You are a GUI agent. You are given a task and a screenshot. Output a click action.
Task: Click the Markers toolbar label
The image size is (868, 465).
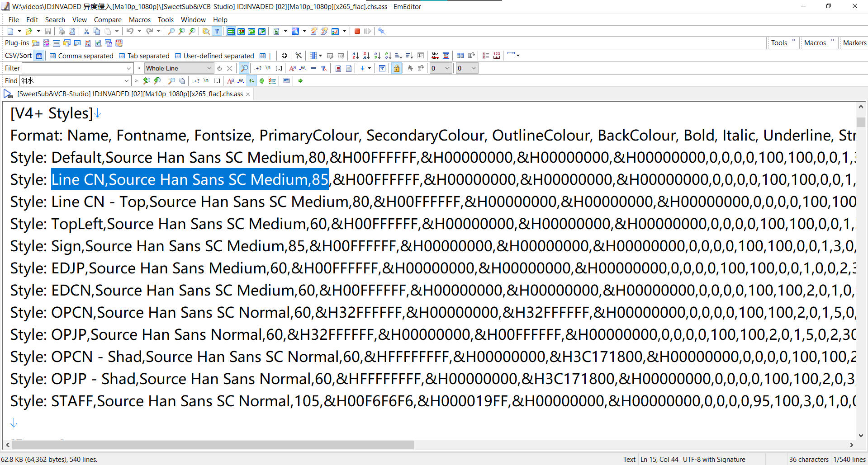click(x=854, y=42)
